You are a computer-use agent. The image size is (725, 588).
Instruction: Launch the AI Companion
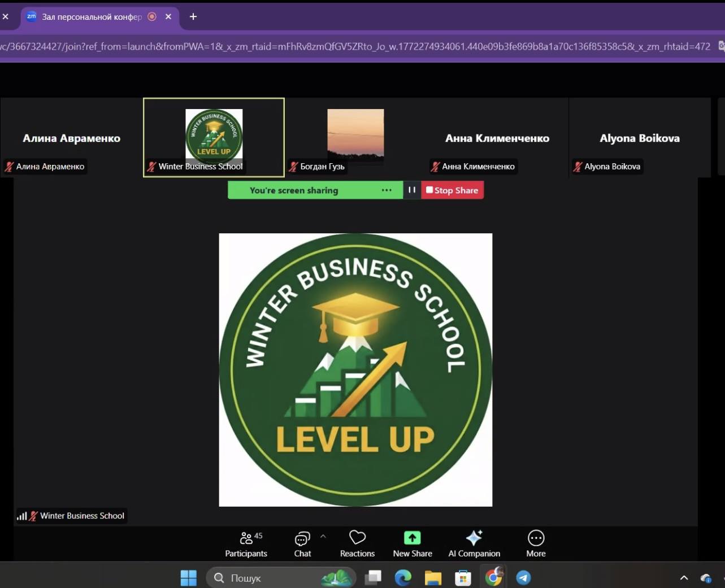474,544
